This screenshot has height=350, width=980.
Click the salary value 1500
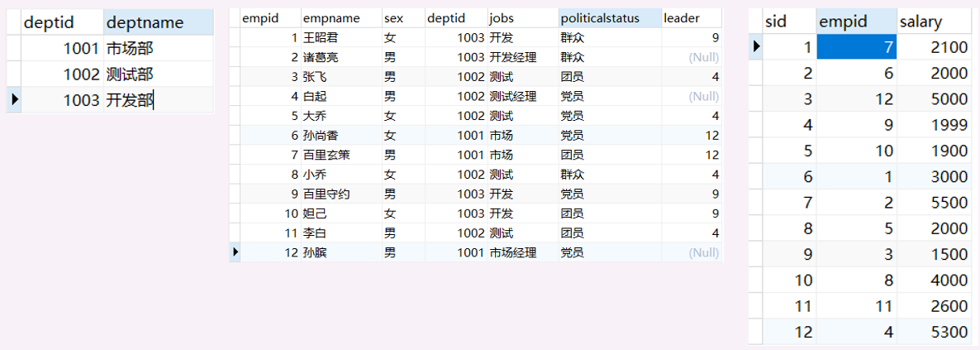(x=935, y=254)
